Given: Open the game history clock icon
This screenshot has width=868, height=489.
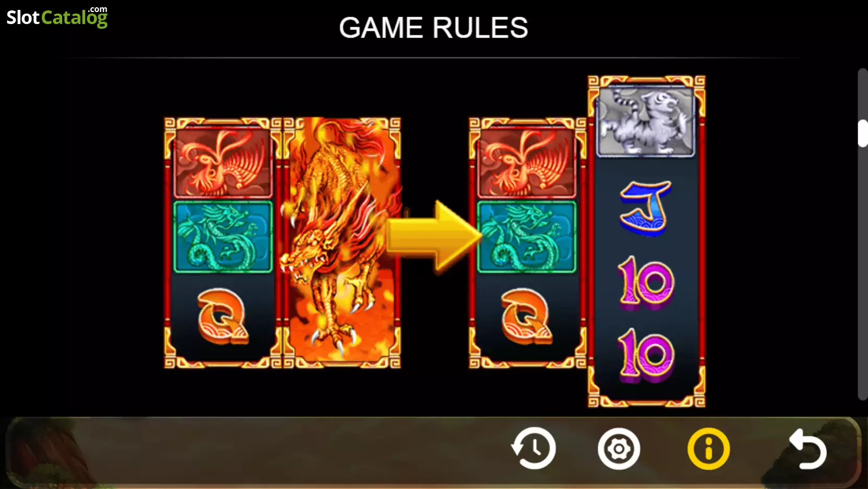Looking at the screenshot, I should point(533,448).
